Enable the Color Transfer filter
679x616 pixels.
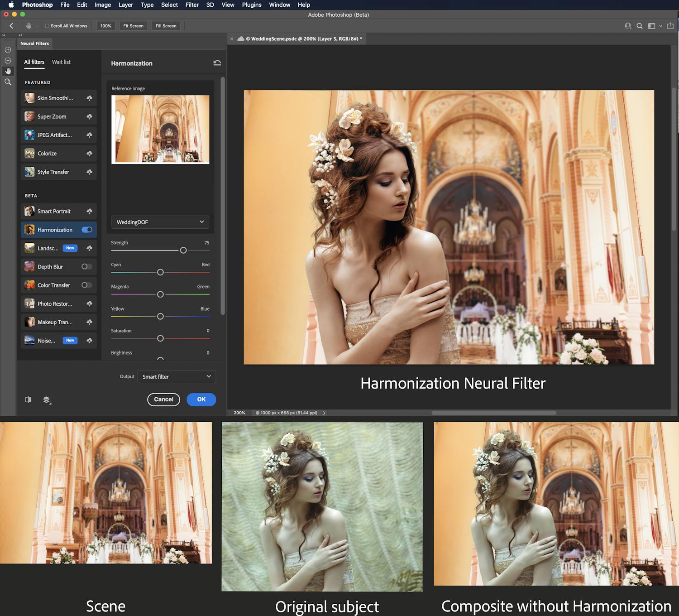point(87,285)
